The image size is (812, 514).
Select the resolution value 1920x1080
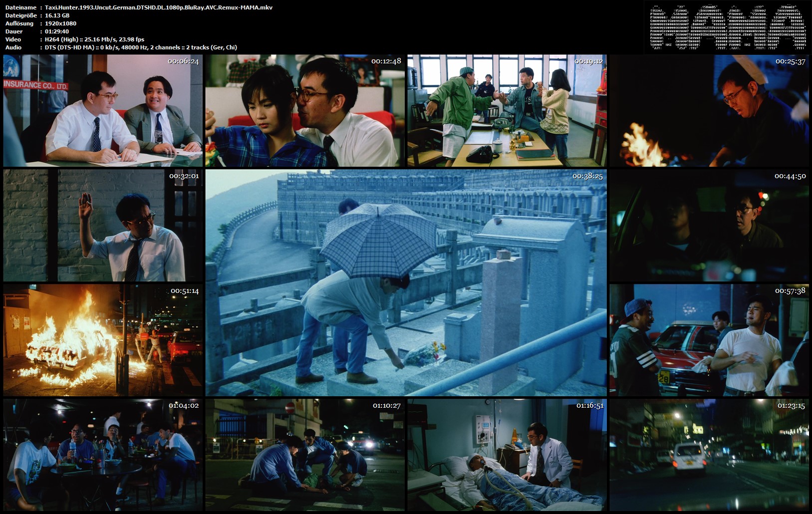click(x=60, y=23)
